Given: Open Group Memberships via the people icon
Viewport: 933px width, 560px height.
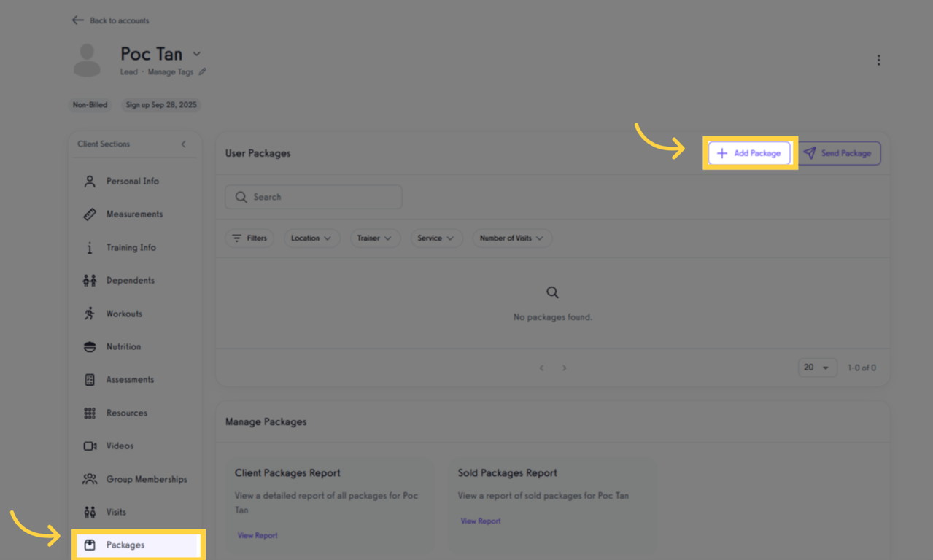Looking at the screenshot, I should (x=89, y=478).
